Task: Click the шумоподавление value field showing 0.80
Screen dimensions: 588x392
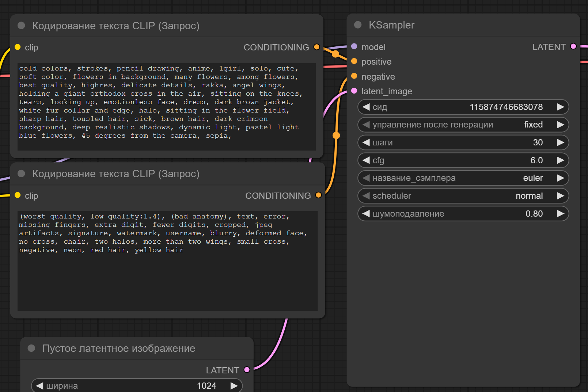Action: (463, 214)
